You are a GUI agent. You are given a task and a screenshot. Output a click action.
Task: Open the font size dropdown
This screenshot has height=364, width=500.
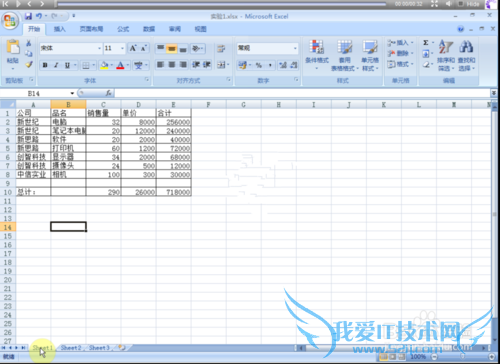[x=122, y=48]
